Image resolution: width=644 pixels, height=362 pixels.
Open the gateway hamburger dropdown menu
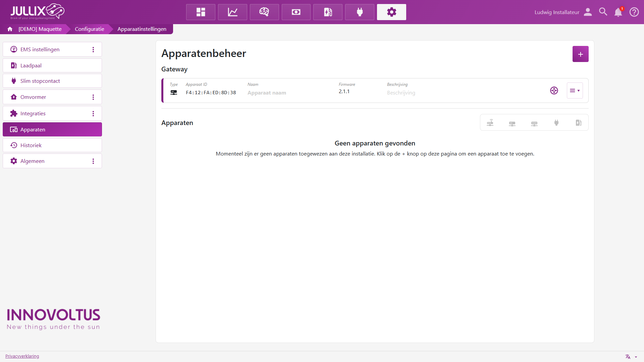575,90
